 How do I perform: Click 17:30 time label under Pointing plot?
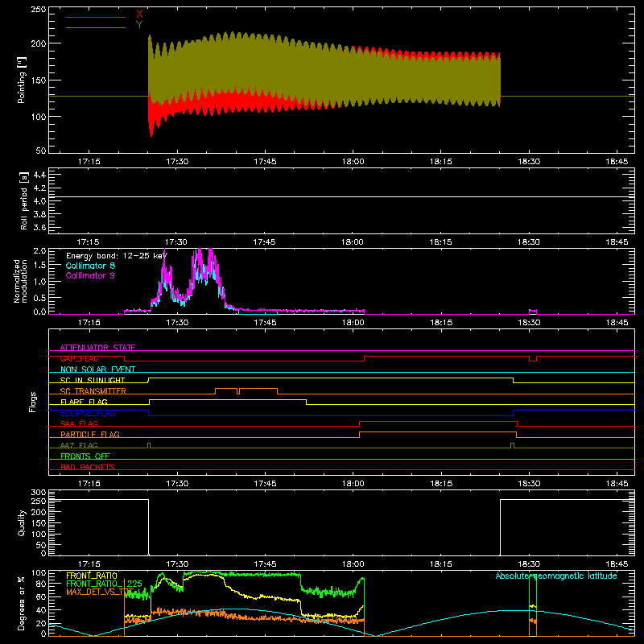(x=177, y=162)
